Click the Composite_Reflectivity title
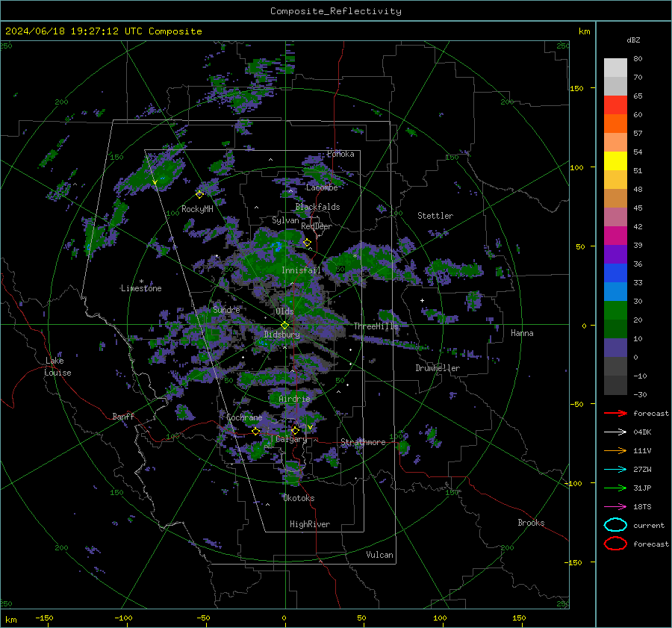The height and width of the screenshot is (628, 672). coord(336,11)
